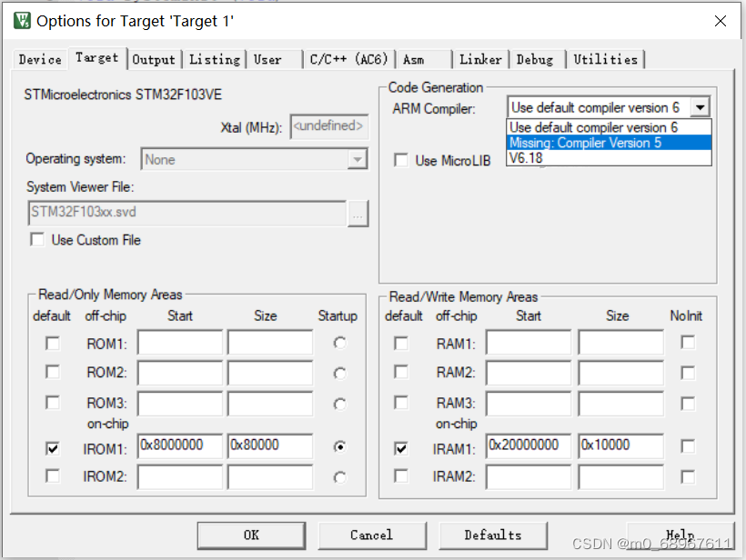Edit the IRAM1 Size value 0x10000
746x560 pixels.
[620, 445]
